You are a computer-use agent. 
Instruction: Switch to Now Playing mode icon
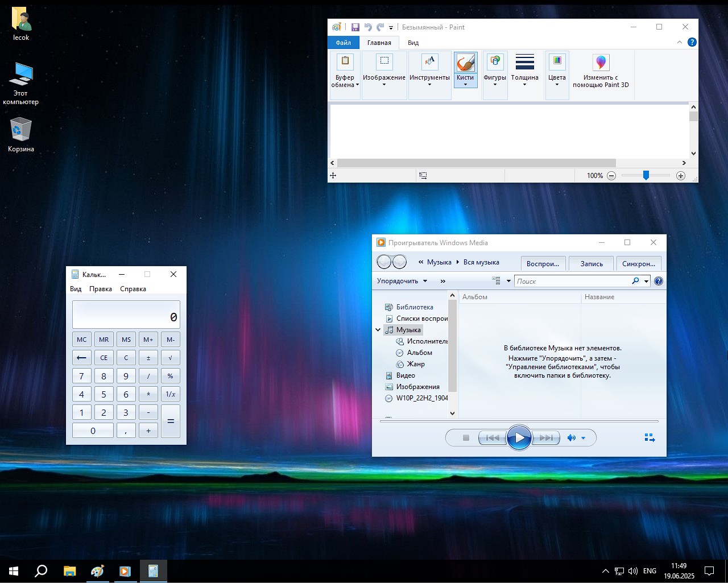[x=650, y=438]
